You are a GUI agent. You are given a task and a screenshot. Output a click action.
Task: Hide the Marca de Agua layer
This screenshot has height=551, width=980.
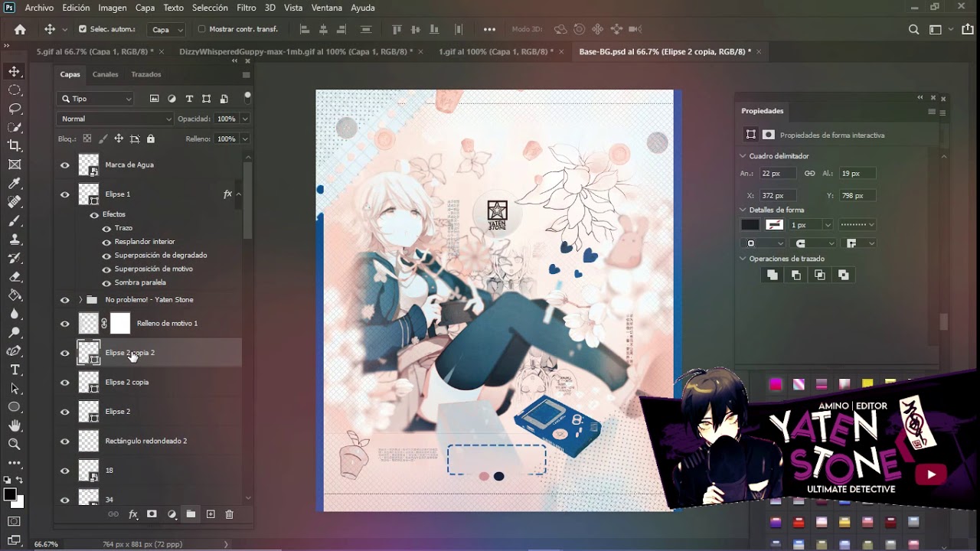65,165
